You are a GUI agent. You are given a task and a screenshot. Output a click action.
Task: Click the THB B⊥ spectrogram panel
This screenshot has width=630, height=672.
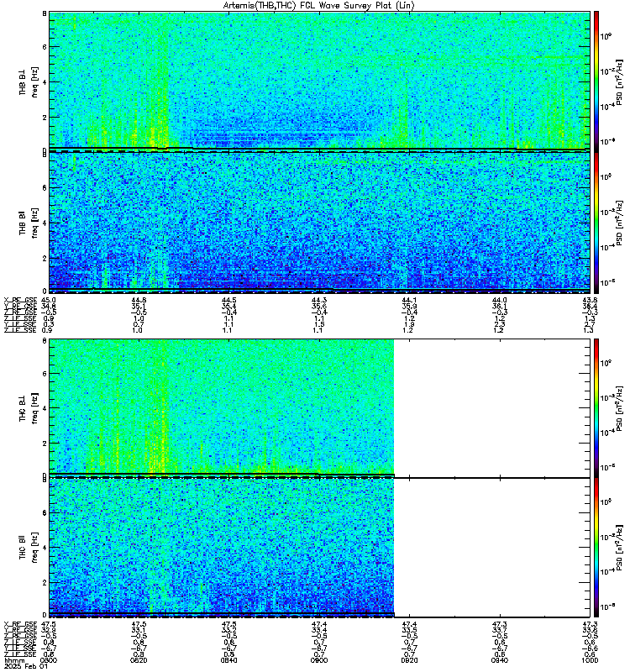click(x=319, y=81)
